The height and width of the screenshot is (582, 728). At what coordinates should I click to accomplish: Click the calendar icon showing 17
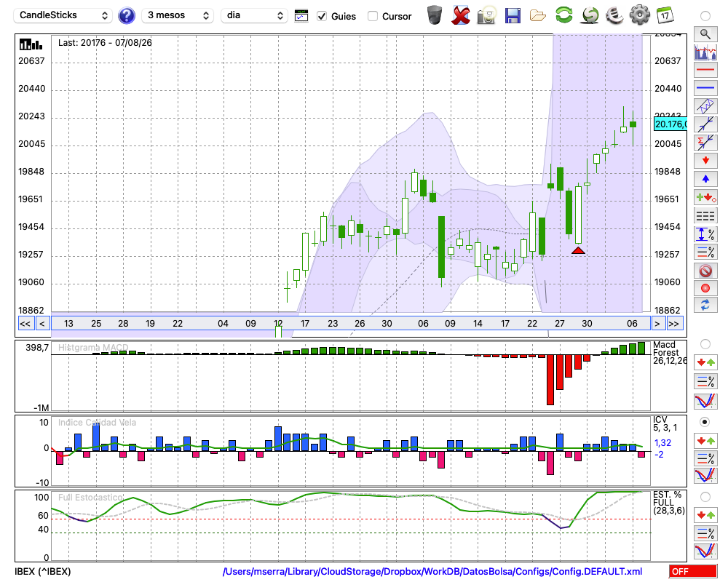pos(665,15)
